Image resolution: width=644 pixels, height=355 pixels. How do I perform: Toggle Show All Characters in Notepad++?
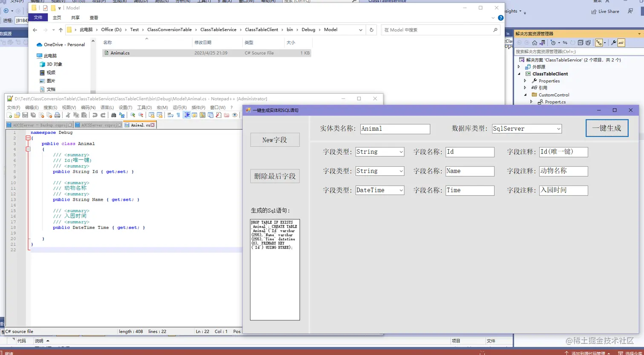tap(178, 115)
